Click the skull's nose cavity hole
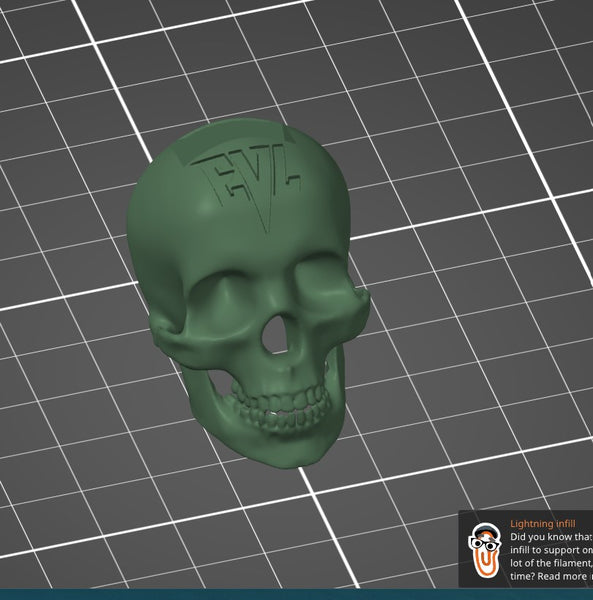The image size is (593, 600). [x=276, y=335]
